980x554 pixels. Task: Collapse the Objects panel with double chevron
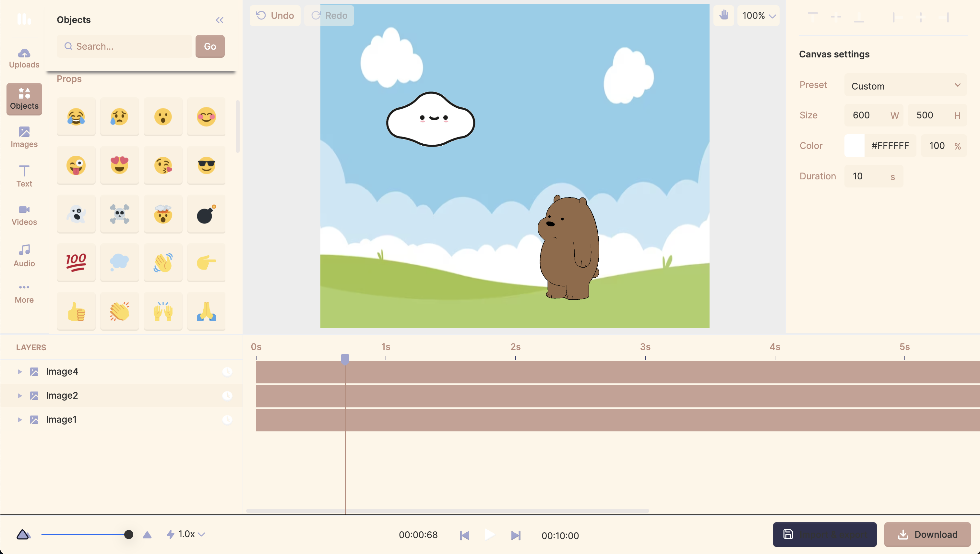click(220, 20)
